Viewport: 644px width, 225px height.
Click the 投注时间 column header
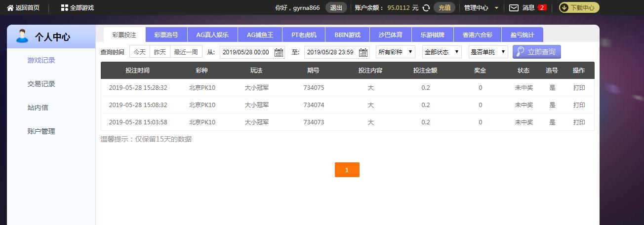coord(137,71)
